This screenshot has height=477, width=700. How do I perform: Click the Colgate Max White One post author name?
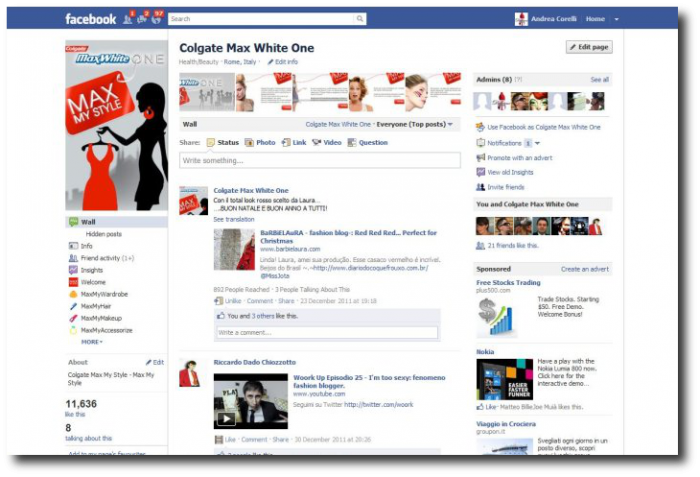click(x=251, y=190)
